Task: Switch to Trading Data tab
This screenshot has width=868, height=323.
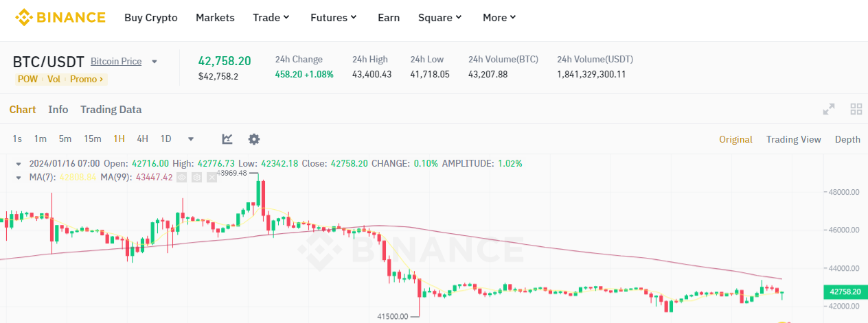Action: pyautogui.click(x=111, y=110)
